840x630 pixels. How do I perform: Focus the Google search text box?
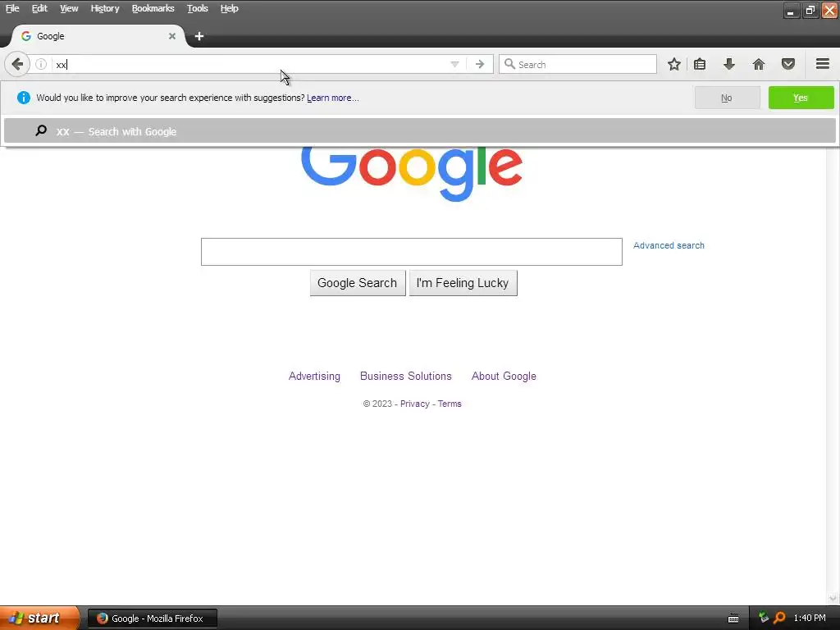[x=412, y=252]
